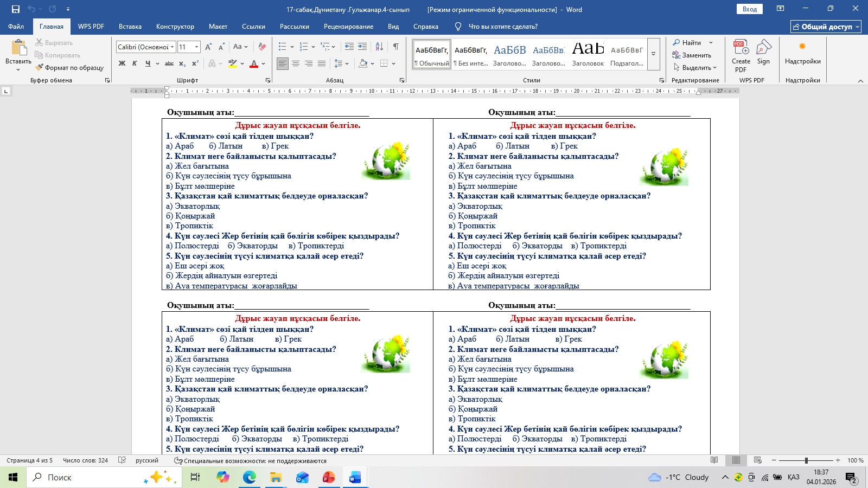
Task: Clear all formatting with the eraser icon
Action: click(x=262, y=47)
